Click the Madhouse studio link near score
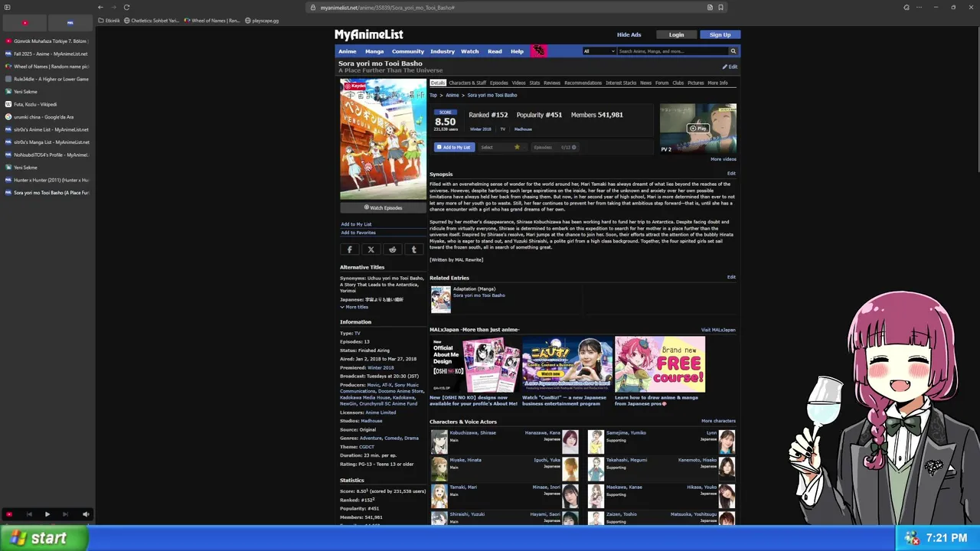This screenshot has height=551, width=980. tap(523, 129)
